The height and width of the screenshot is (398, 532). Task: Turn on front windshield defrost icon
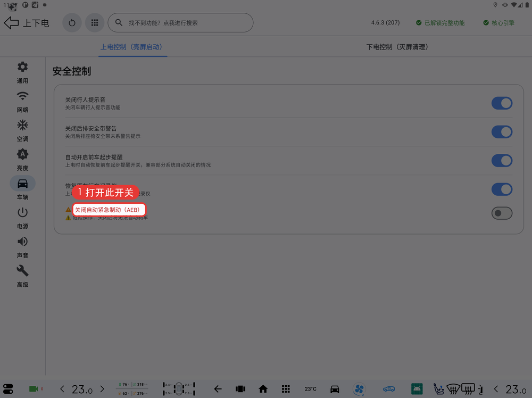tap(453, 389)
